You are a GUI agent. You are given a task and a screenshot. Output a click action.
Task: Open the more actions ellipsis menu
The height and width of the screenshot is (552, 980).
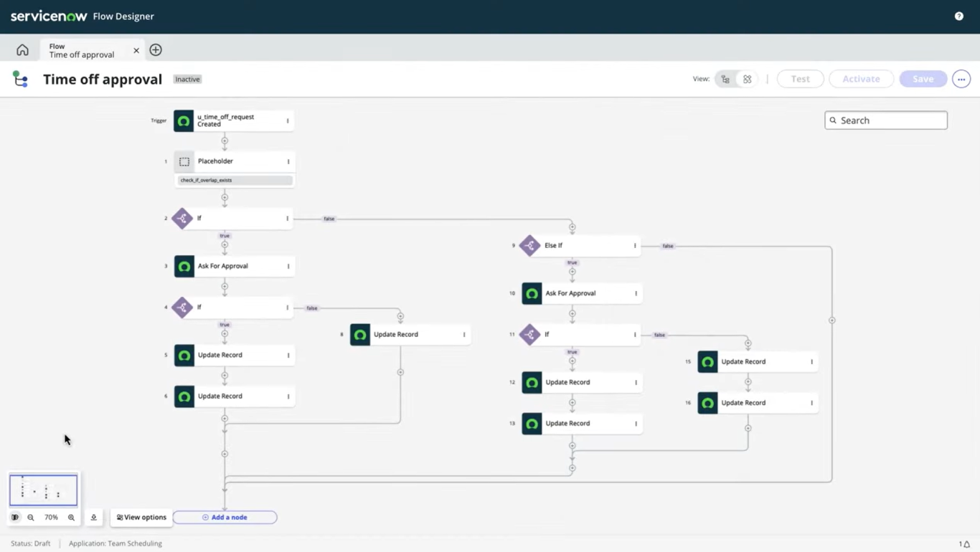pyautogui.click(x=961, y=79)
